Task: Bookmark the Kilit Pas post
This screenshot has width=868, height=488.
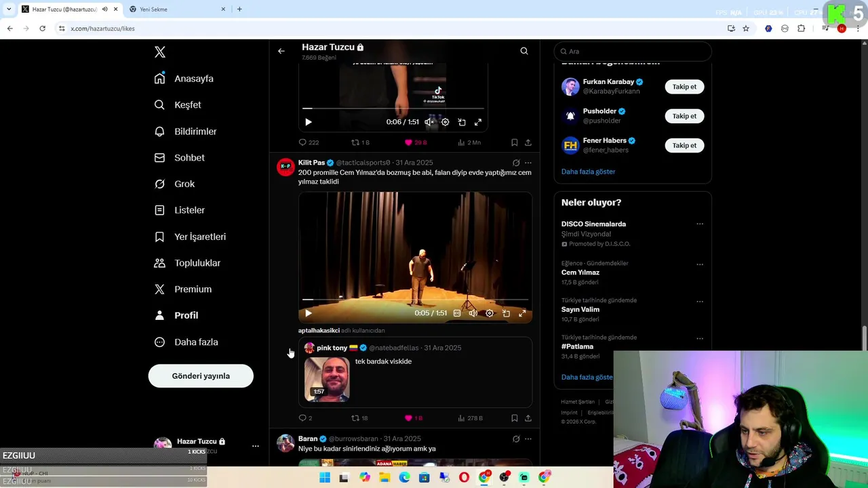Action: 514,418
